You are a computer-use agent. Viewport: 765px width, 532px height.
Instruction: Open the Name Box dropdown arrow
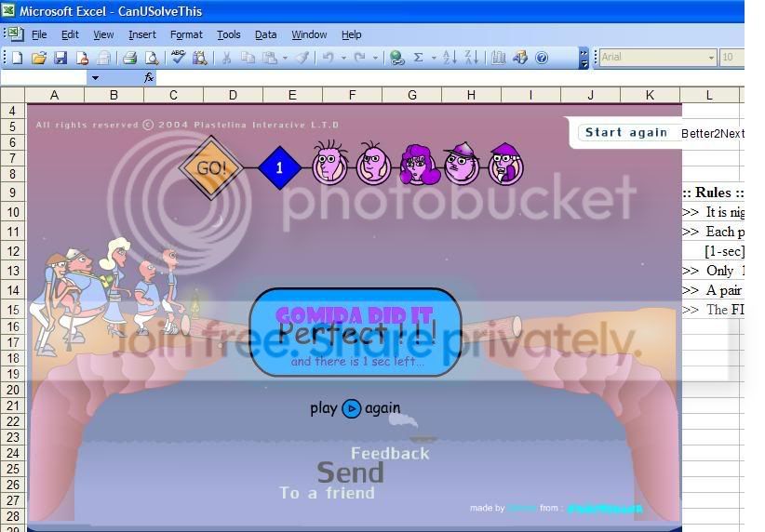(95, 78)
